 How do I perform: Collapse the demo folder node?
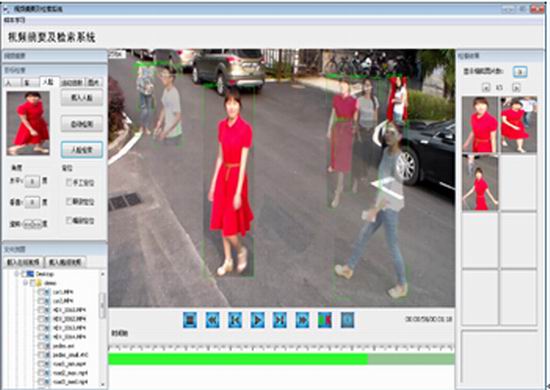[x=26, y=283]
